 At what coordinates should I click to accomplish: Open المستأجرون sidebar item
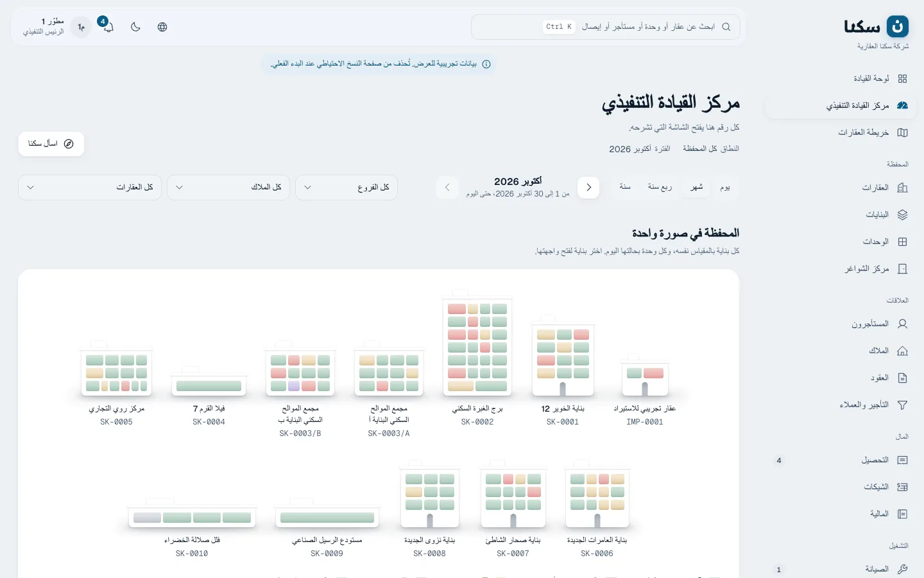[841, 324]
